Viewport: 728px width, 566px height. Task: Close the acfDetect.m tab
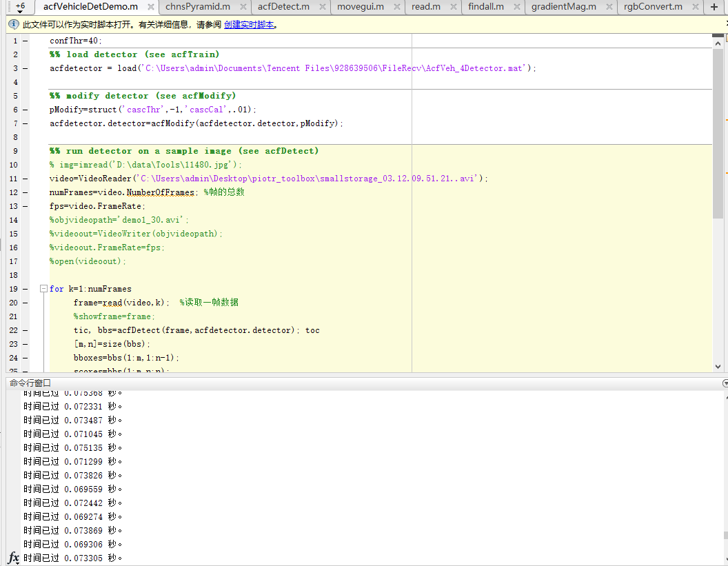point(322,7)
